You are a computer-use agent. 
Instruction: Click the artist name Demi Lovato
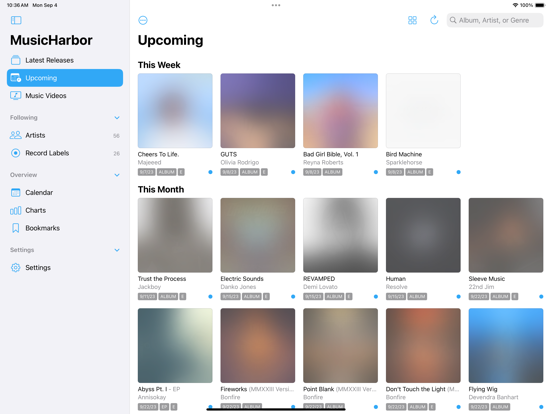click(x=320, y=287)
